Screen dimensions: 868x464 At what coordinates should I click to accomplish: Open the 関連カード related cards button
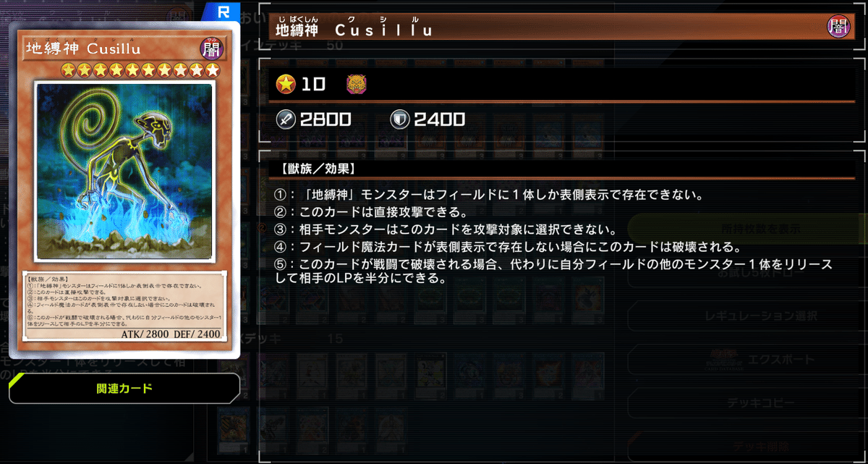124,389
